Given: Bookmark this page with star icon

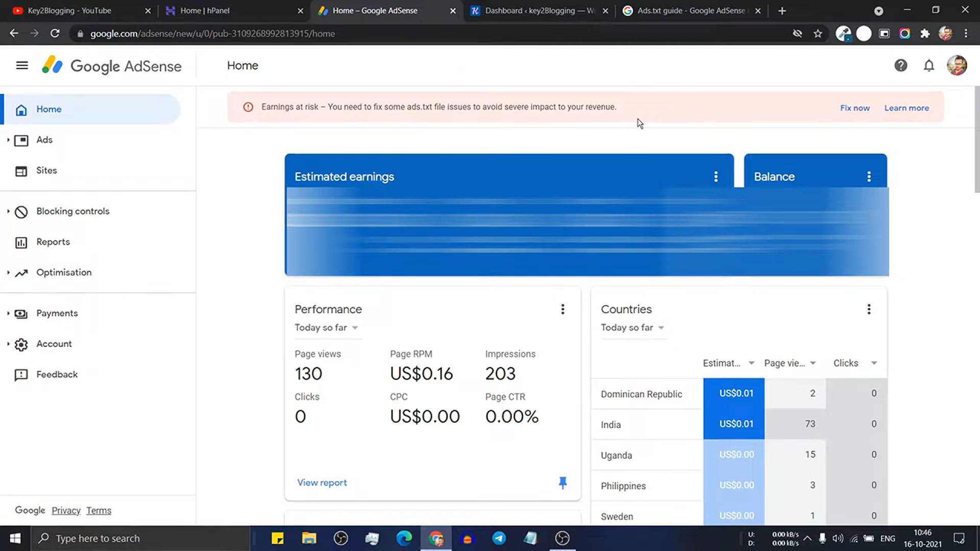Looking at the screenshot, I should click(818, 34).
